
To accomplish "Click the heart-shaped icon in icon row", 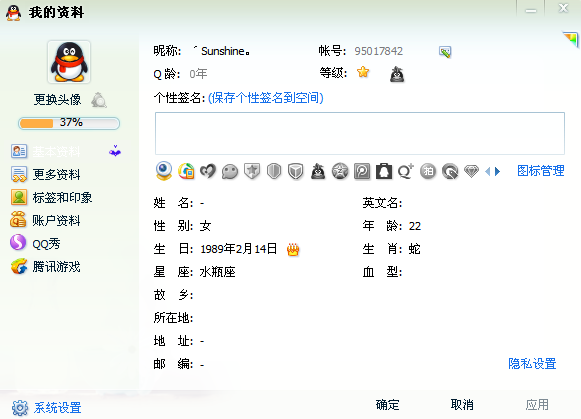I will 208,171.
